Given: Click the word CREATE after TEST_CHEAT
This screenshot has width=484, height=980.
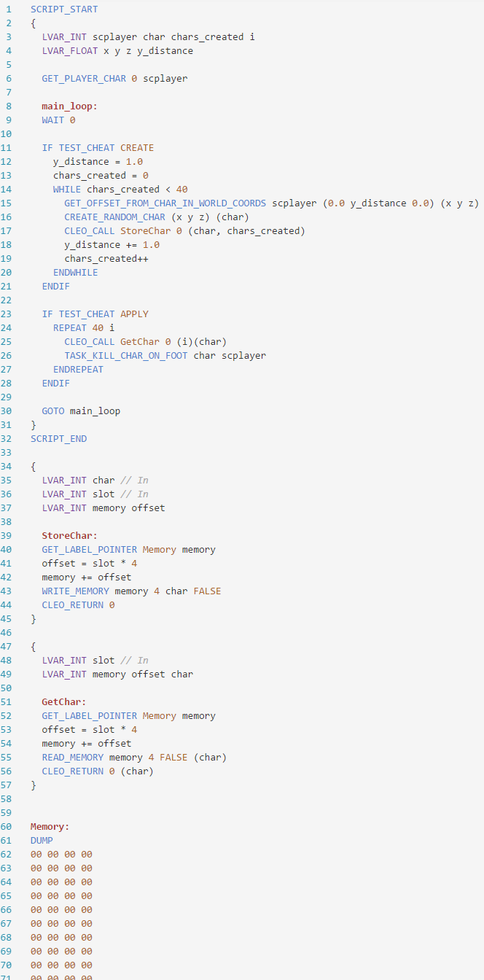Looking at the screenshot, I should pyautogui.click(x=137, y=148).
